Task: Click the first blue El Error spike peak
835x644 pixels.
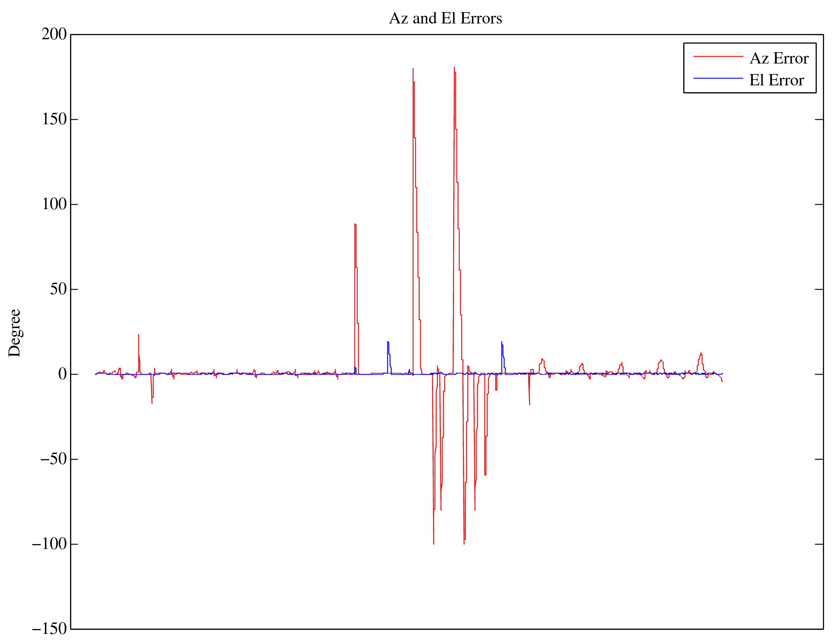Action: [x=388, y=342]
